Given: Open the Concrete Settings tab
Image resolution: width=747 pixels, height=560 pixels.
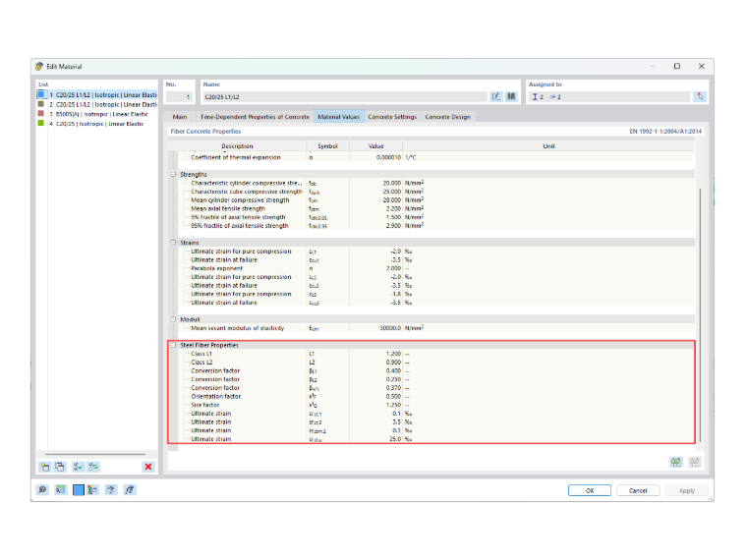Looking at the screenshot, I should [x=392, y=117].
